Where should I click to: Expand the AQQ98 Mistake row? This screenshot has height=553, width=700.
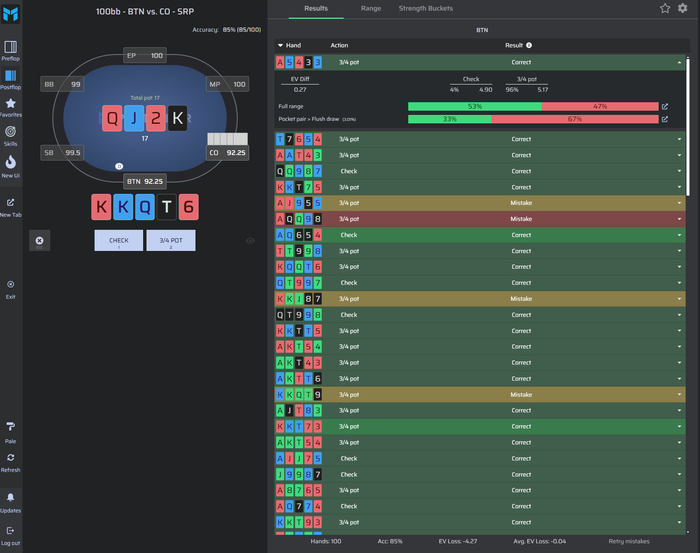[x=679, y=219]
